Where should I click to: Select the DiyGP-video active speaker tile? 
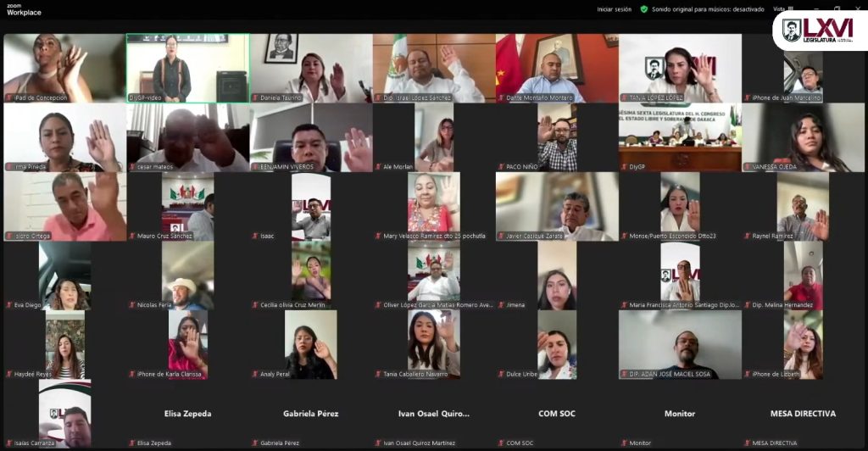pyautogui.click(x=188, y=68)
